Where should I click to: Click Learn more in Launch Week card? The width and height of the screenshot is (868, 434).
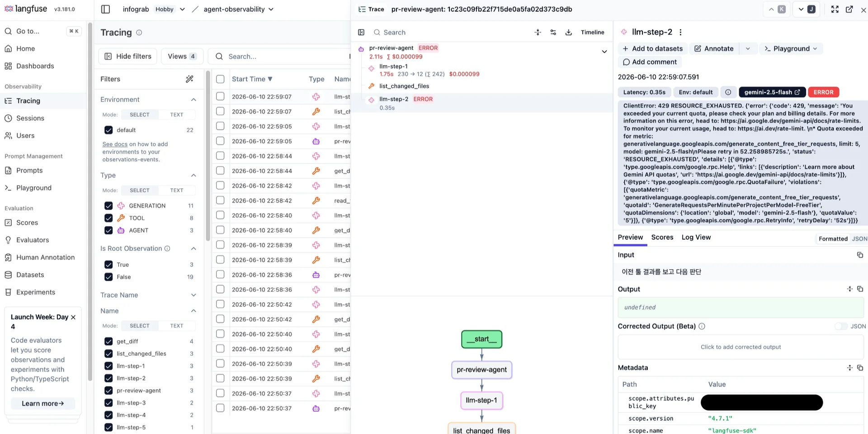tap(43, 403)
